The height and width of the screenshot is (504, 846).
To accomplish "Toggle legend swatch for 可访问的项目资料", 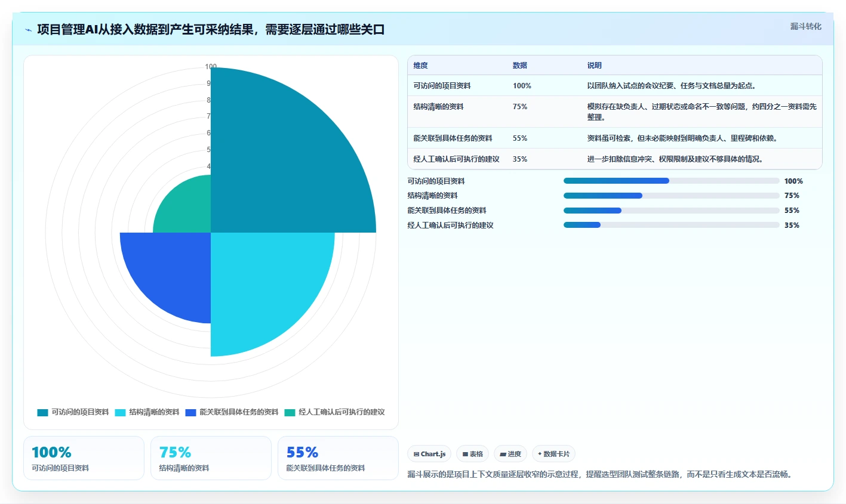I will point(42,412).
